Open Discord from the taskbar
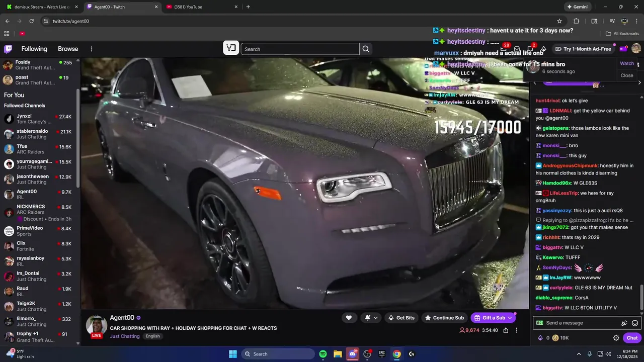This screenshot has height=362, width=644. [x=353, y=354]
